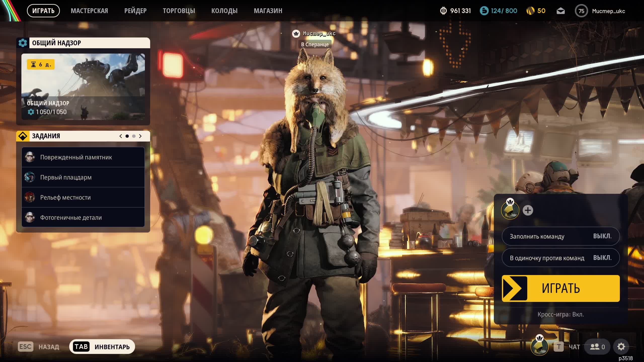The height and width of the screenshot is (362, 644).
Task: Open Инвентарь with TAB button
Action: 102,347
